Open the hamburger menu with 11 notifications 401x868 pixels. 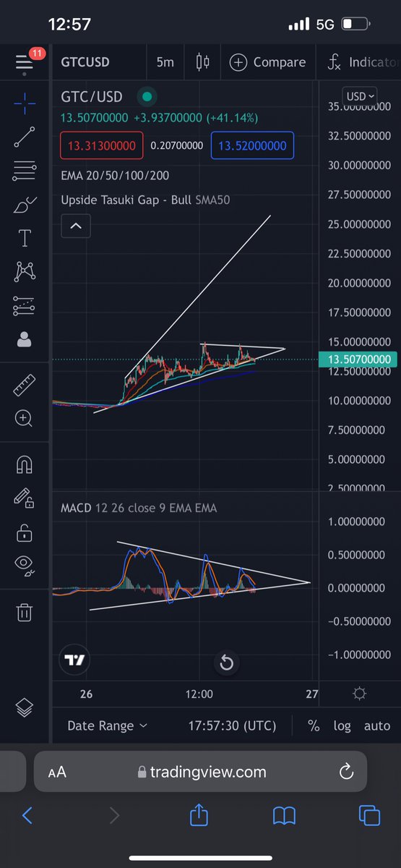(x=25, y=62)
